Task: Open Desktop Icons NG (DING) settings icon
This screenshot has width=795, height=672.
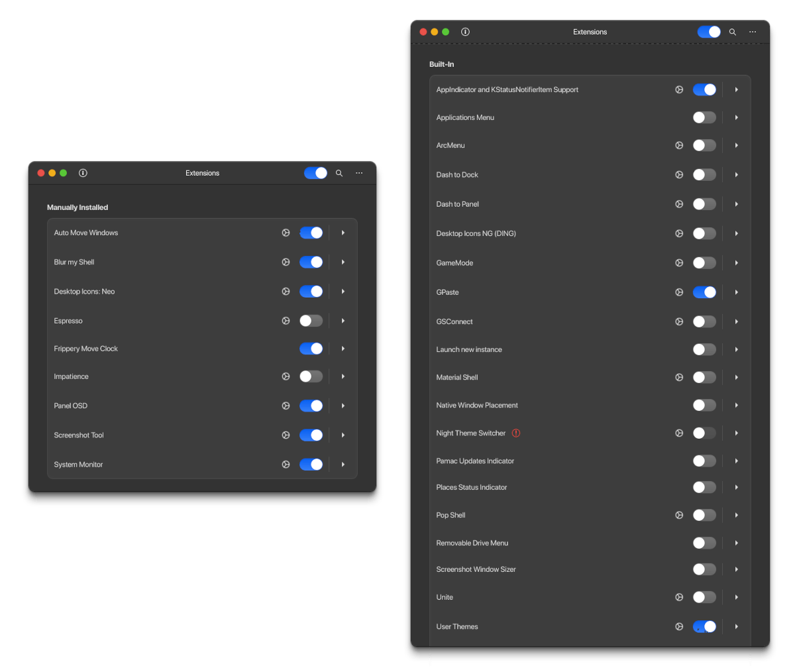Action: (679, 233)
